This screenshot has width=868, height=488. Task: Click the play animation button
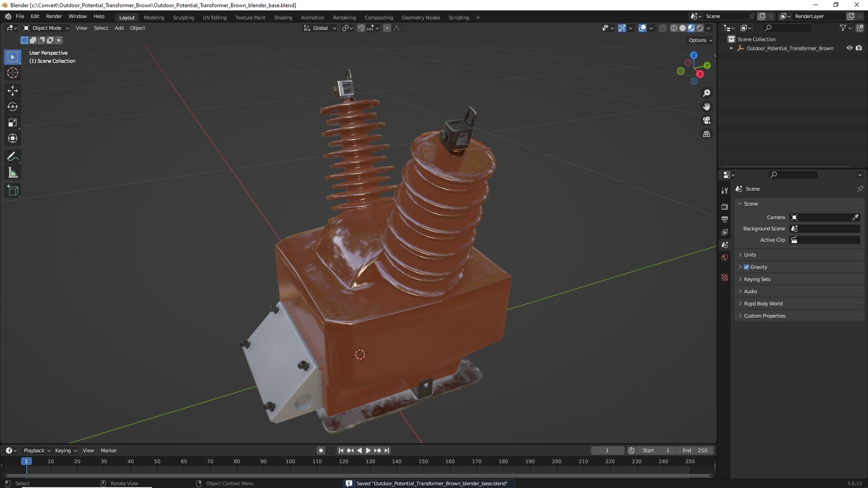(368, 450)
